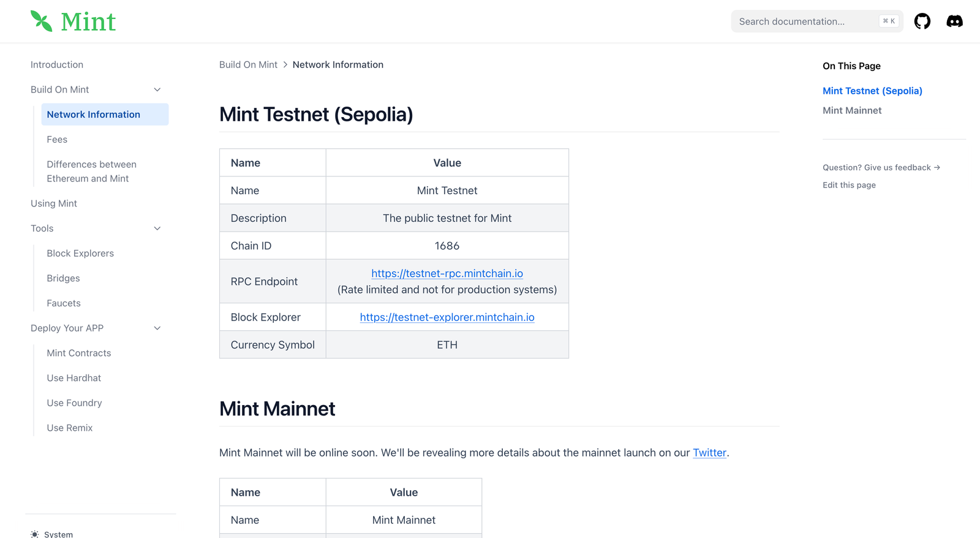Jump to Mint Testnet (Sepolia) section
Viewport: 980px width, 538px height.
coord(872,91)
